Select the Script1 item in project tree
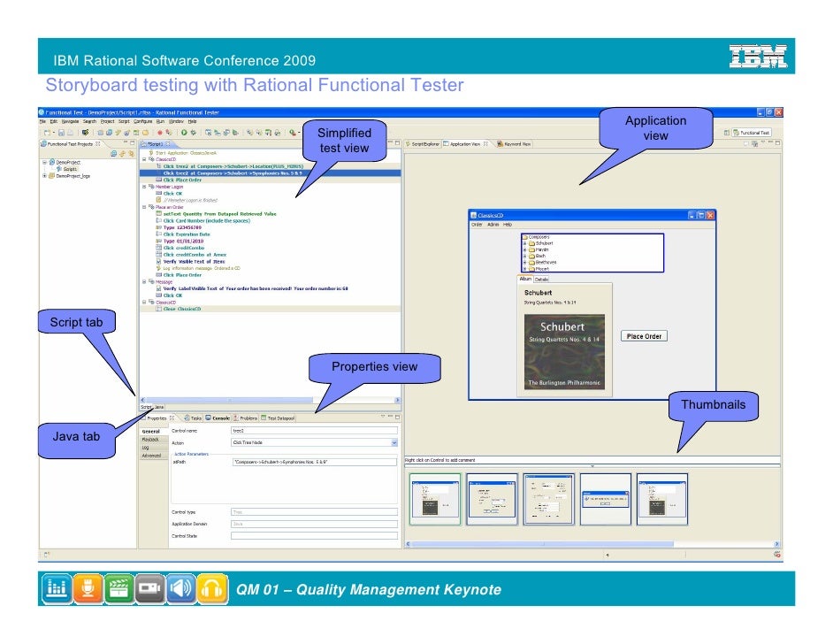Viewport: 833px width, 644px height. [x=67, y=169]
